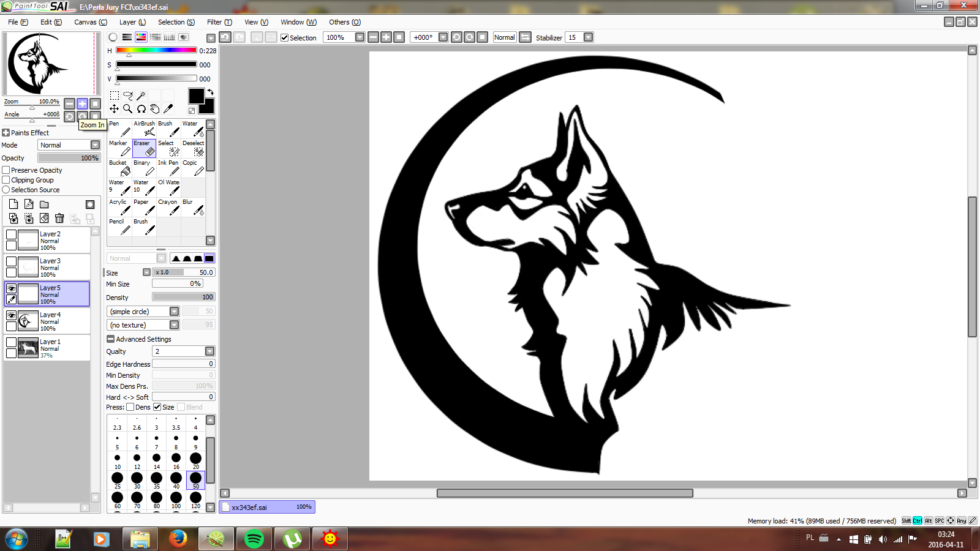Toggle the Clipping Group checkbox
The image size is (980, 551).
(6, 180)
